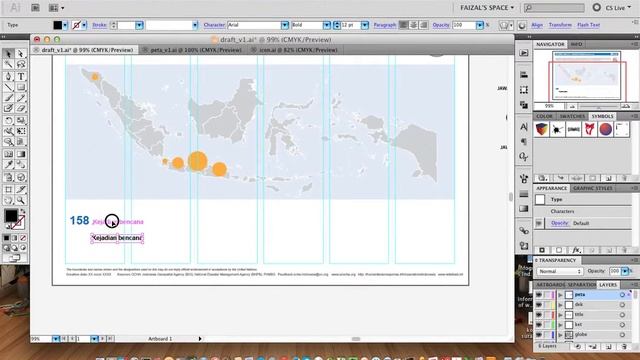Select the Blend tool
This screenshot has height=360, width=640.
(x=21, y=164)
